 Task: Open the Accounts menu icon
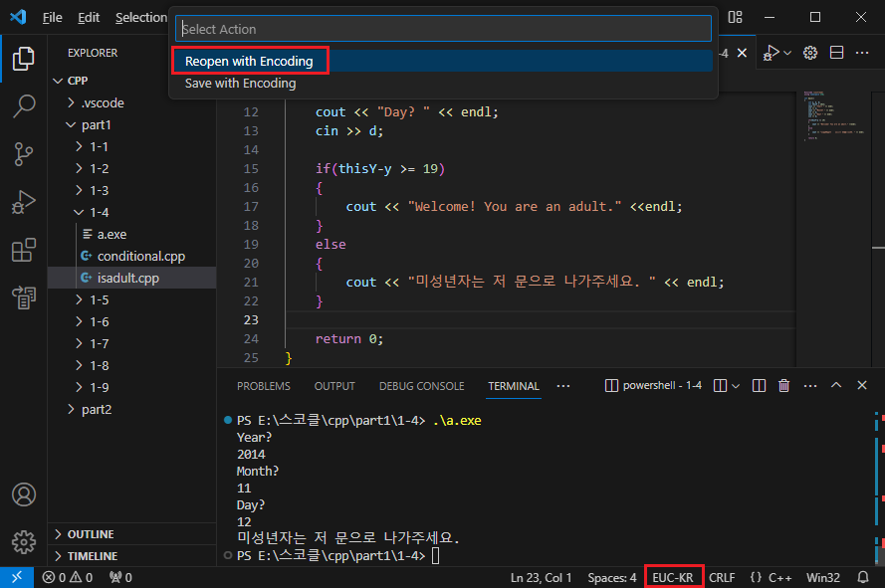[24, 494]
